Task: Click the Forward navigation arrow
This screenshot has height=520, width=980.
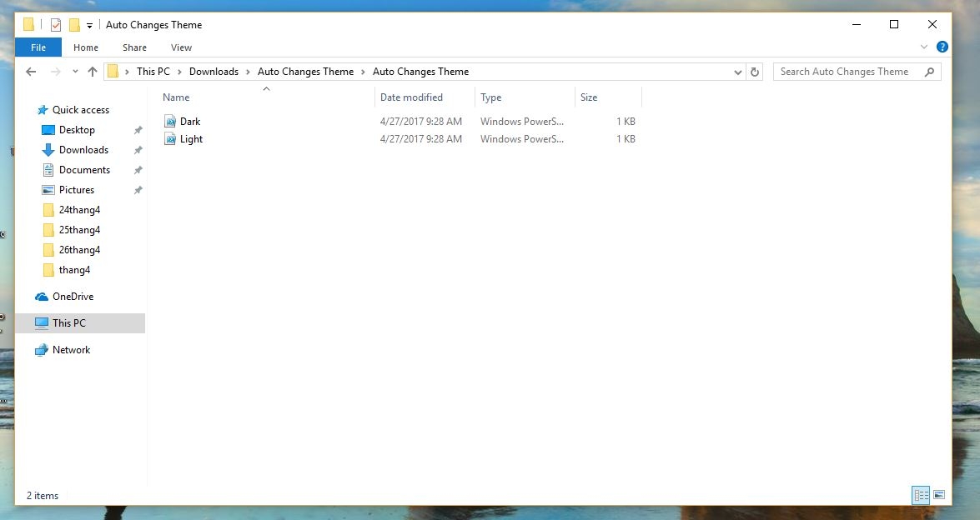Action: [x=56, y=72]
